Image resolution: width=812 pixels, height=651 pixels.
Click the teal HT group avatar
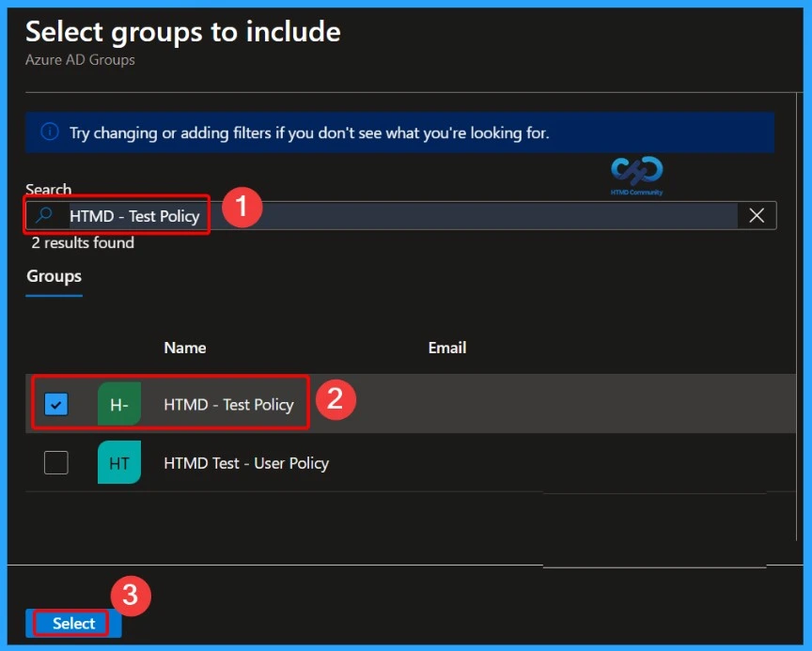119,462
